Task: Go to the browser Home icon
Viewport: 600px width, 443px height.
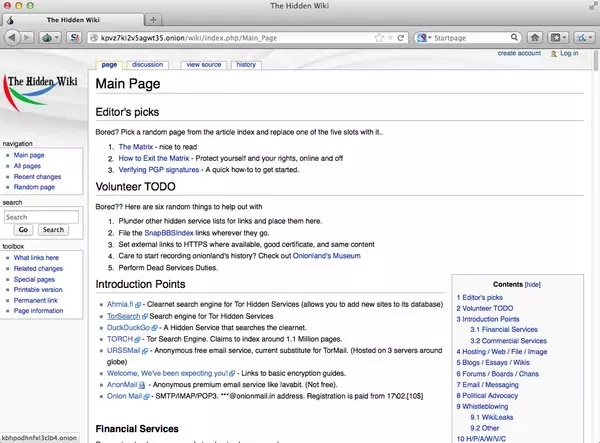Action: coord(535,37)
